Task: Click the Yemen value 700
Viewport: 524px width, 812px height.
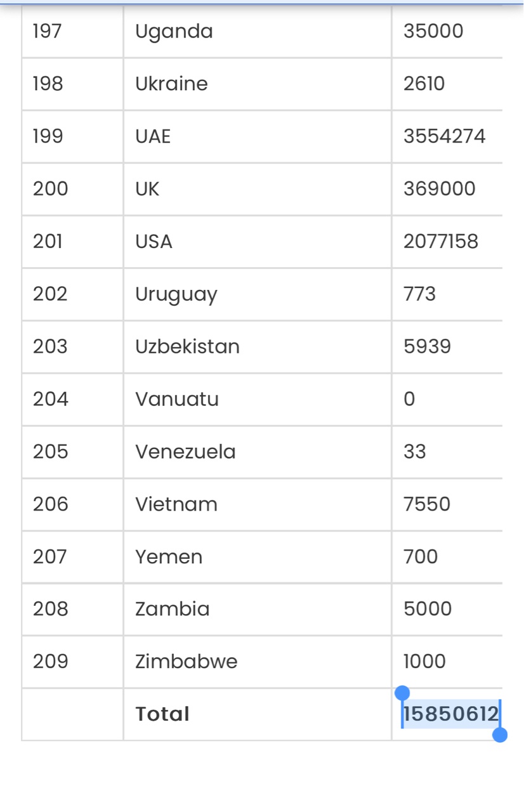Action: [421, 557]
